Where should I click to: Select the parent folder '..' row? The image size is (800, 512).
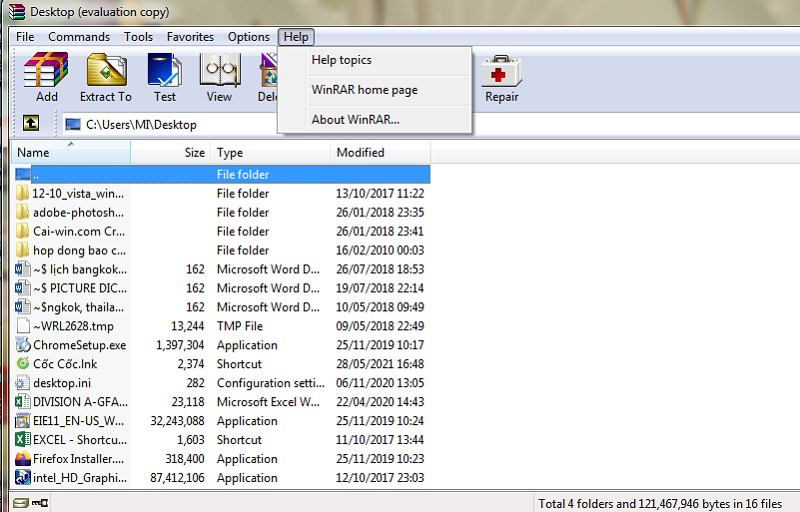pyautogui.click(x=221, y=174)
